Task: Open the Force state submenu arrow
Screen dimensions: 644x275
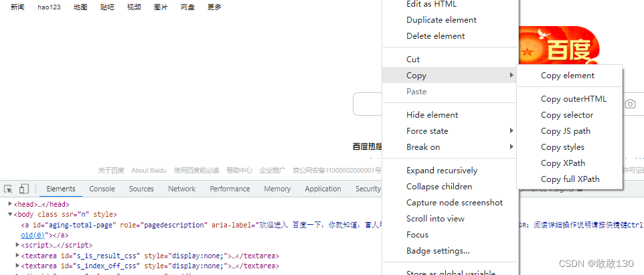Action: (x=511, y=131)
